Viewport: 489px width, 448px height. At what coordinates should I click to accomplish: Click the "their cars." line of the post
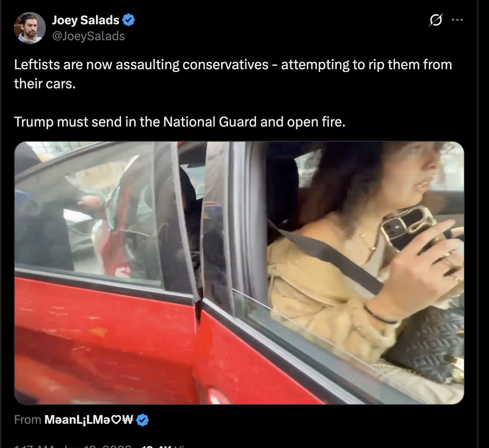[x=45, y=84]
